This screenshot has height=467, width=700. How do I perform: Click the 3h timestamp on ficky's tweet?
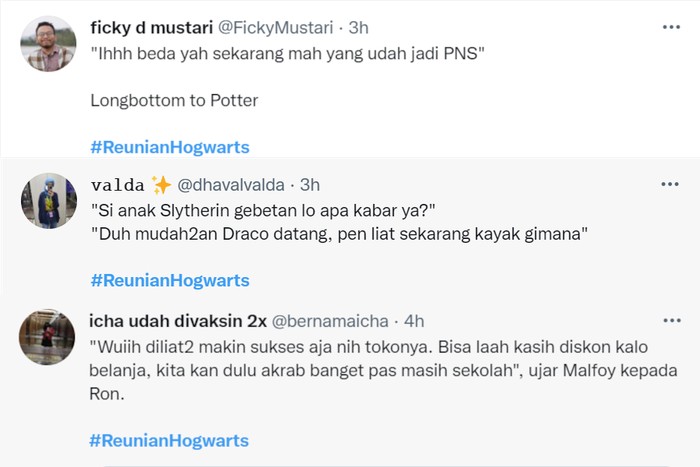tap(358, 27)
